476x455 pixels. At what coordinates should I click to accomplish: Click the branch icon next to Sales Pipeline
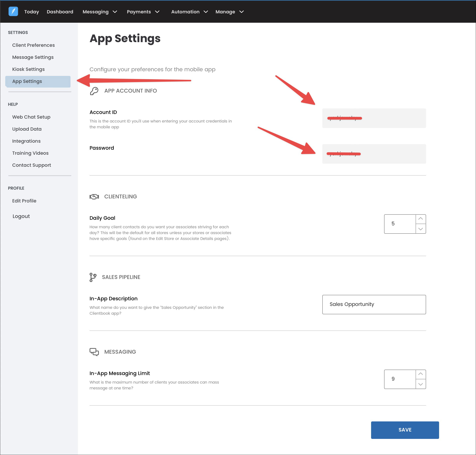tap(93, 277)
